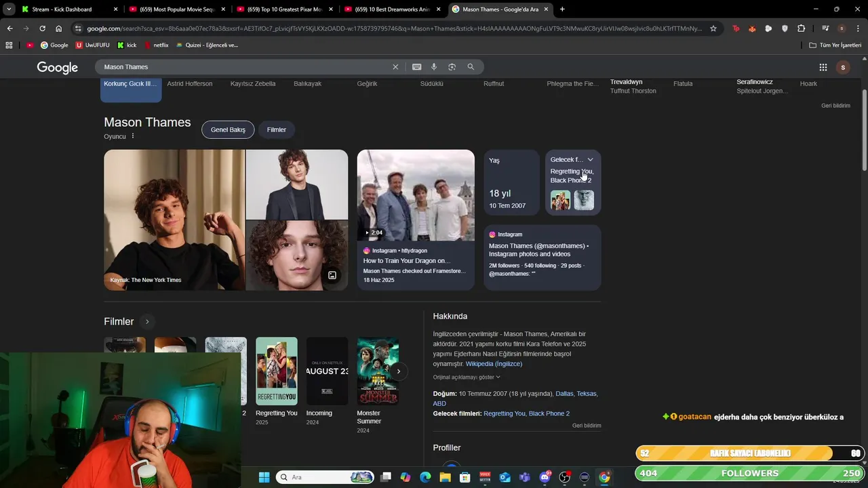
Task: Switch to 10 Best Dreamworks tab
Action: (392, 9)
